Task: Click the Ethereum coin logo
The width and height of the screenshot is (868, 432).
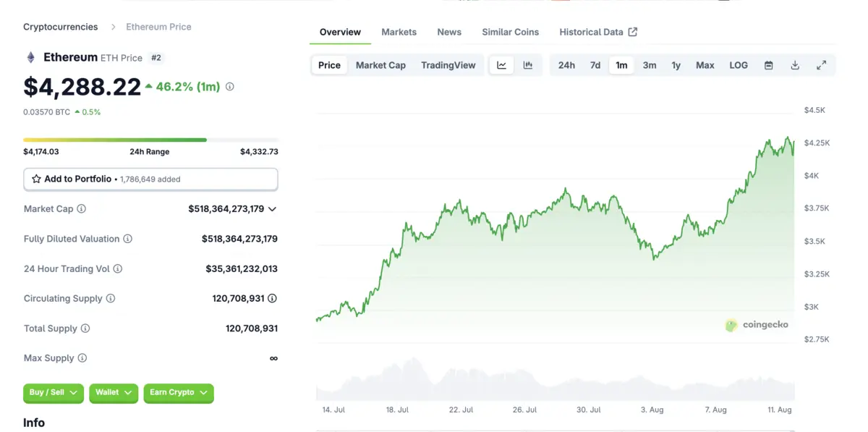Action: 31,57
